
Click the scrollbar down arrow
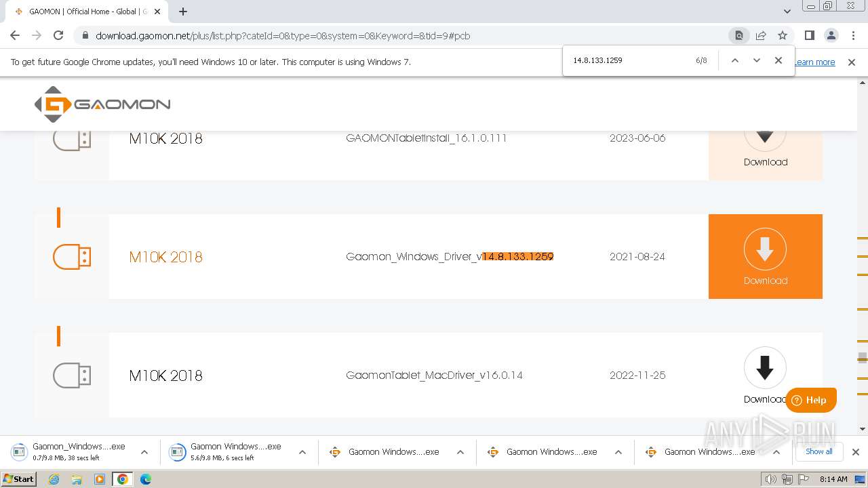[863, 428]
